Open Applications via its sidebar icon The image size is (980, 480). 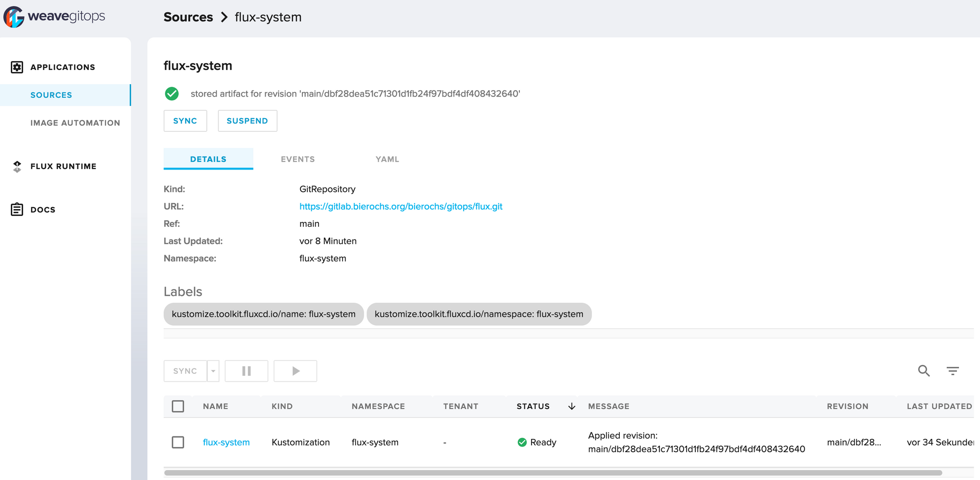[x=17, y=67]
